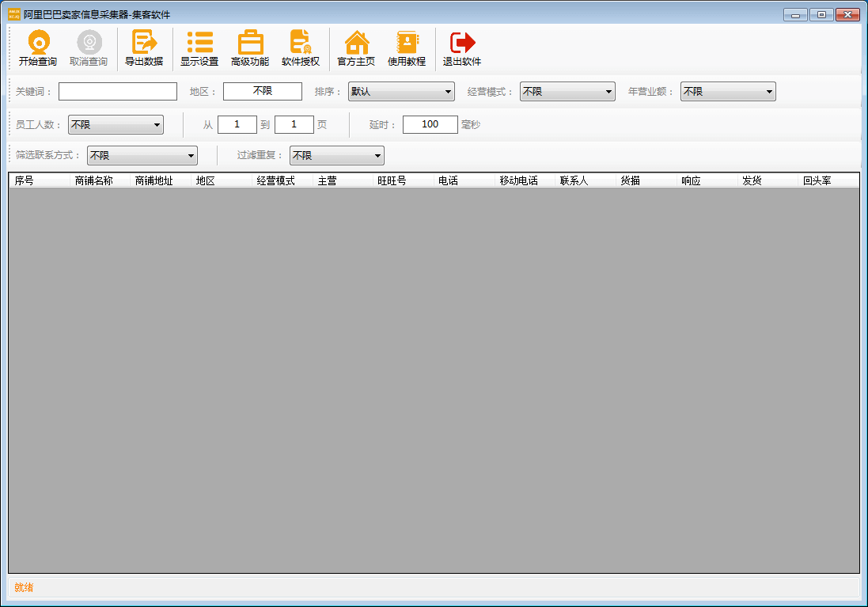The height and width of the screenshot is (607, 868).
Task: Click the start page number field after 从
Action: (237, 124)
